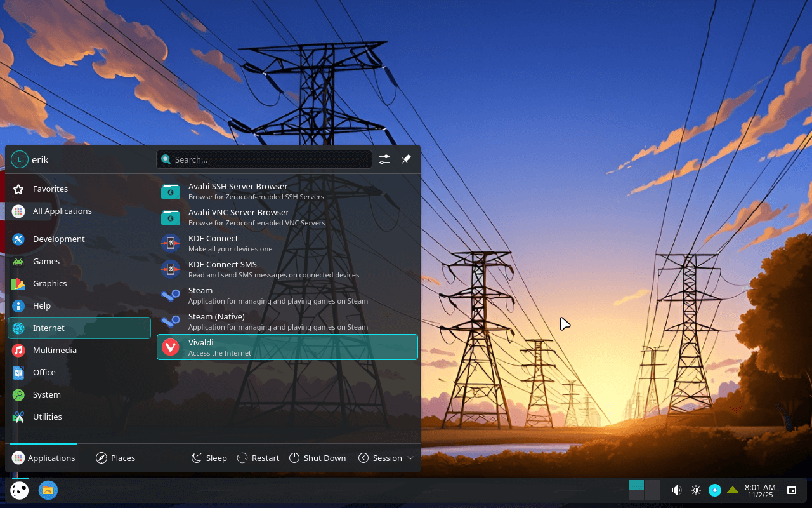Click the Vivaldi browser icon
This screenshot has height=508, width=812.
click(x=170, y=347)
